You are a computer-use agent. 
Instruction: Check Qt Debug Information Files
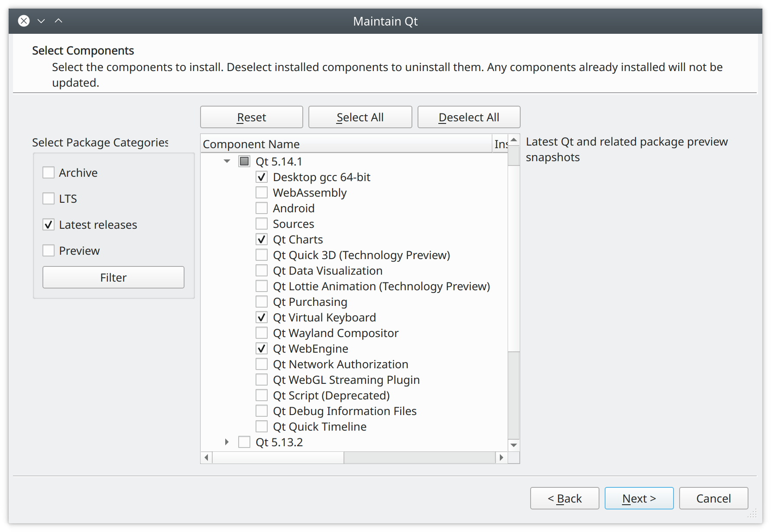pos(262,411)
